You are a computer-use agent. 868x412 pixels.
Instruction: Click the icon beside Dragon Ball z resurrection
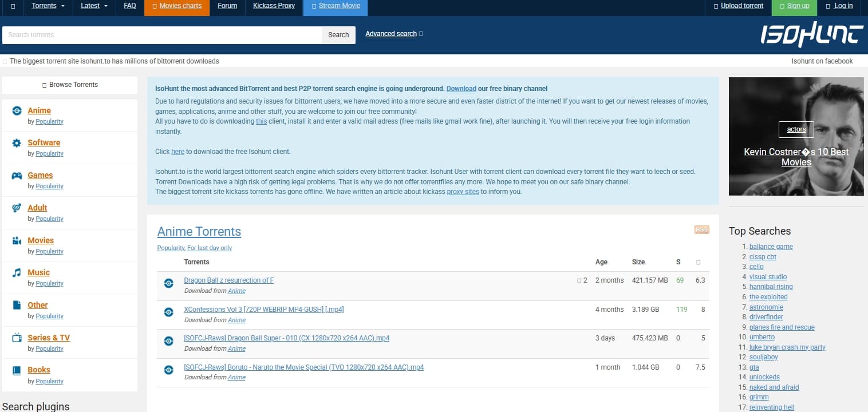[168, 283]
